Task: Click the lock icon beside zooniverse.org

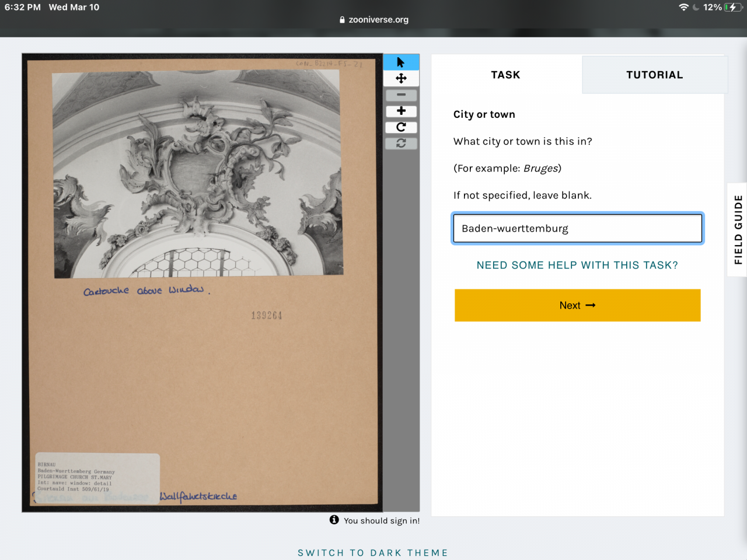Action: [x=342, y=19]
